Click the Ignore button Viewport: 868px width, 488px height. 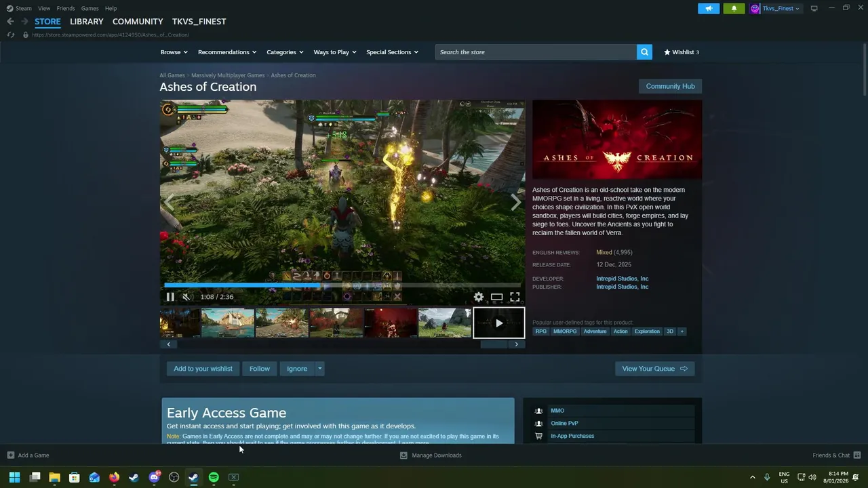(x=297, y=369)
